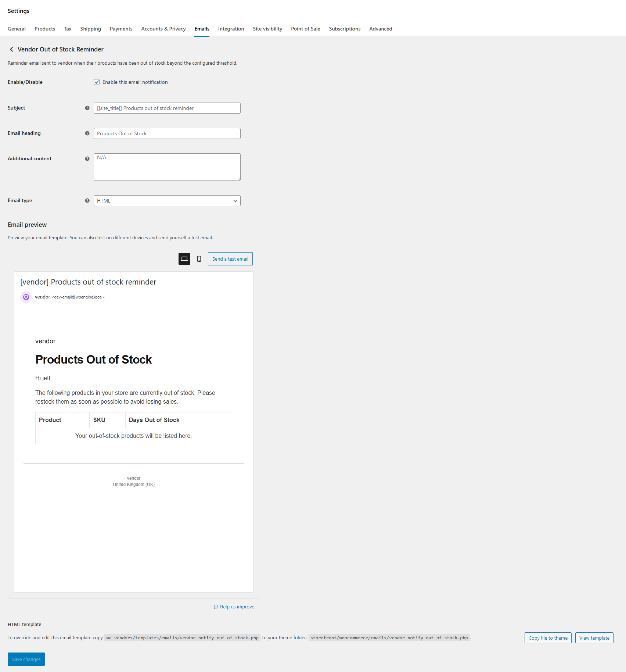Click the vendor avatar icon in preview
Viewport: 626px width, 672px height.
(26, 297)
